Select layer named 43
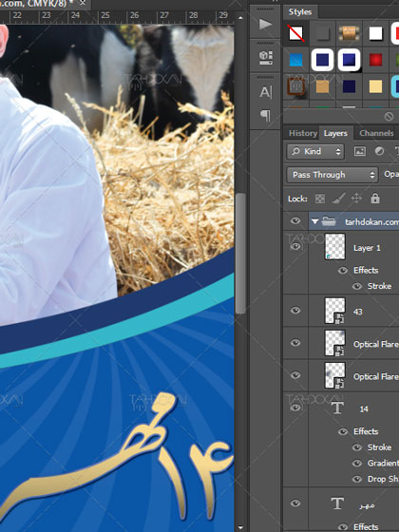 click(x=358, y=312)
